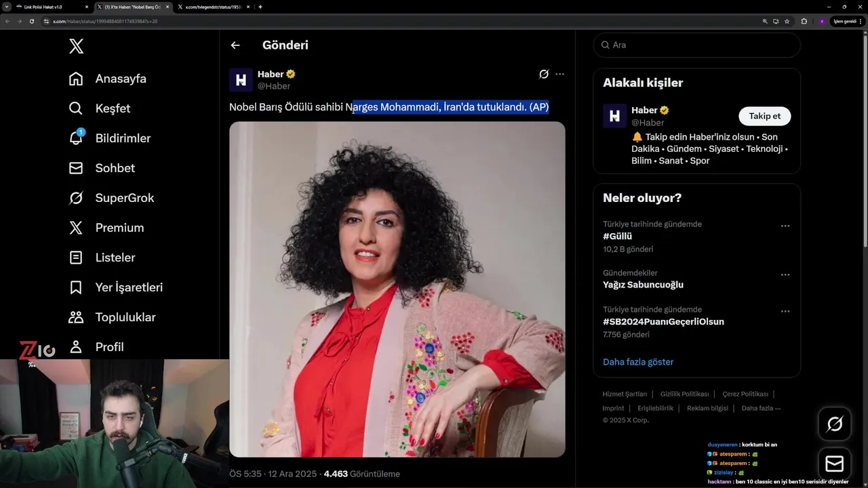Open browser extensions puzzle icon

(x=804, y=21)
